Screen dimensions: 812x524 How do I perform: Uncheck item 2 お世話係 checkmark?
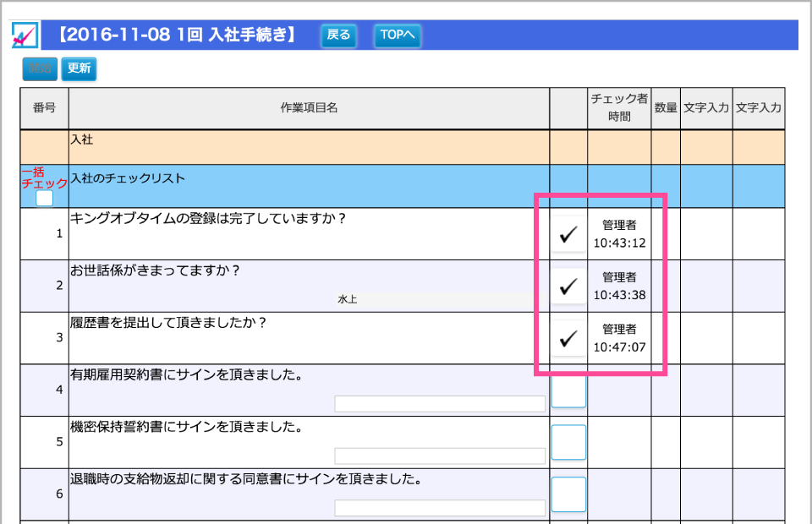click(x=568, y=285)
